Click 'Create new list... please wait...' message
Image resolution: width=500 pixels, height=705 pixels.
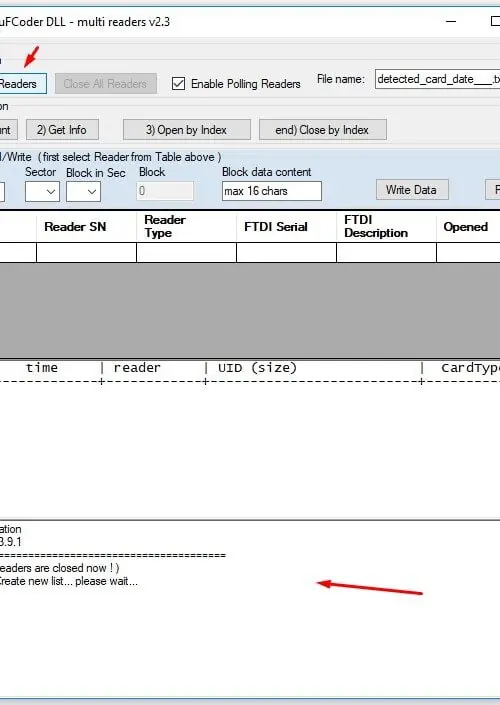pos(68,581)
